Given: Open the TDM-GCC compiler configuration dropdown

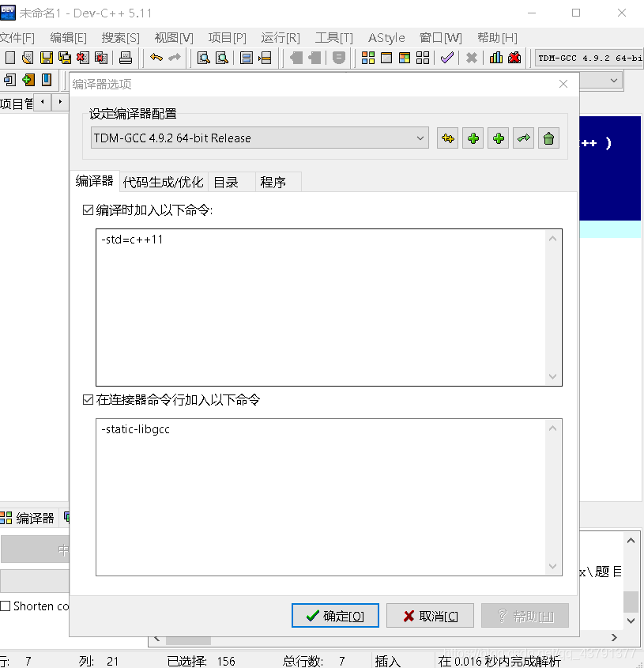Looking at the screenshot, I should (x=259, y=138).
